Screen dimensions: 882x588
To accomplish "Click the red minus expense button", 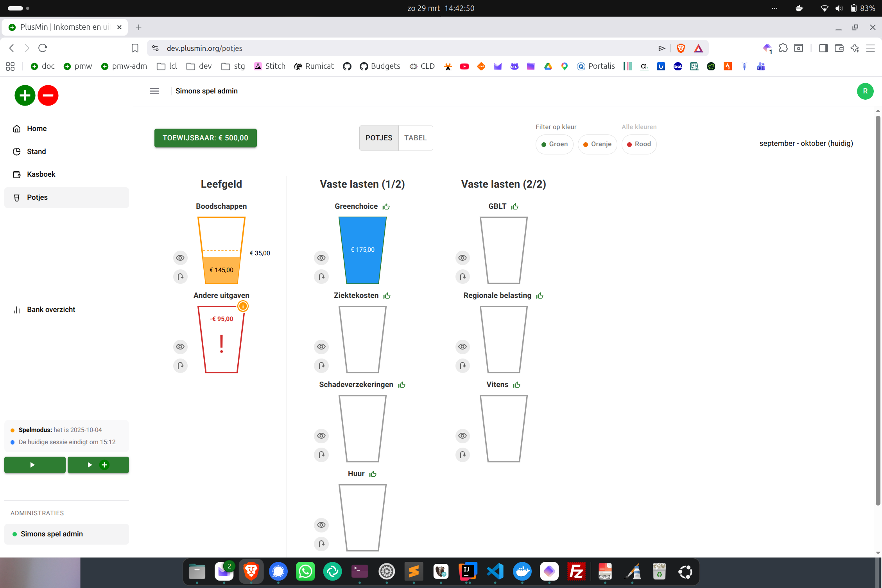I will [48, 95].
